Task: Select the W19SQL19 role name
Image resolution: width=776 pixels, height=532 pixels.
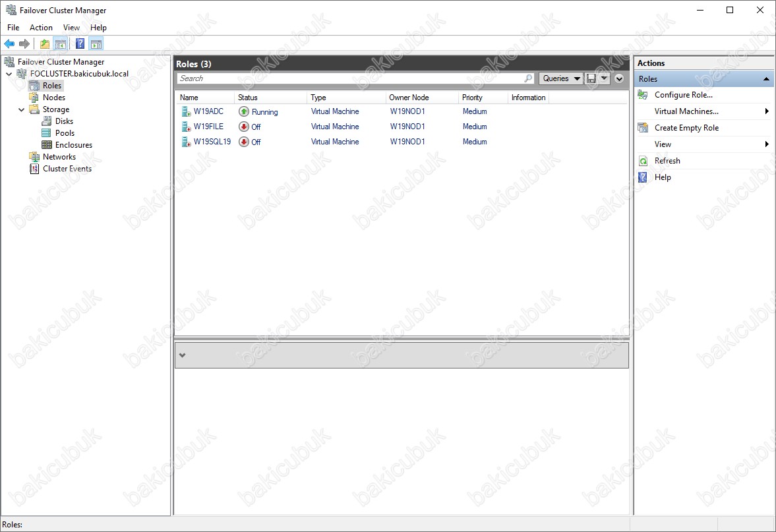Action: tap(212, 142)
